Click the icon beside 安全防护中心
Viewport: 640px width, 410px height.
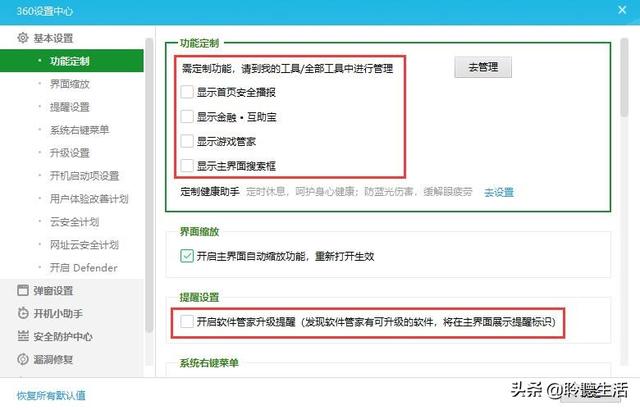23,336
